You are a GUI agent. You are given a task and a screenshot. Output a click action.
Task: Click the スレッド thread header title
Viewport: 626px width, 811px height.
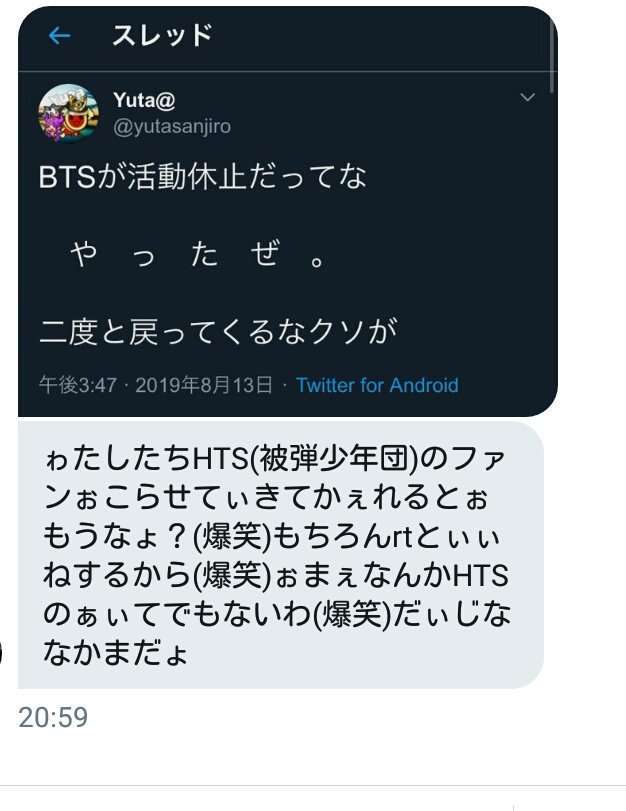(x=162, y=36)
